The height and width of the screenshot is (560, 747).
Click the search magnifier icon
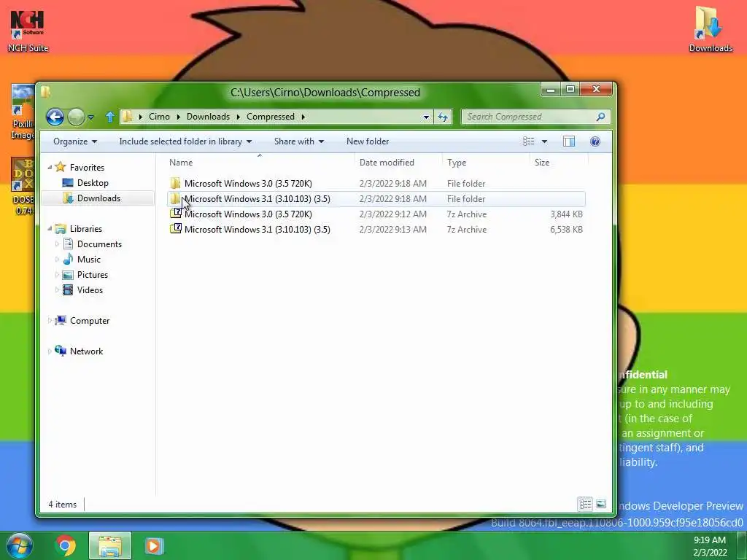[x=601, y=117]
